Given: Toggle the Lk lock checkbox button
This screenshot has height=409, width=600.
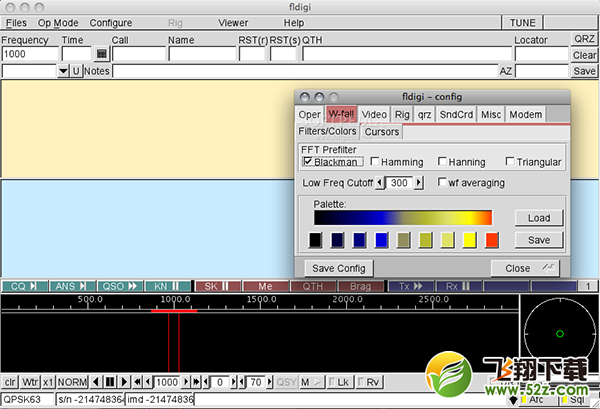Looking at the screenshot, I should point(339,382).
